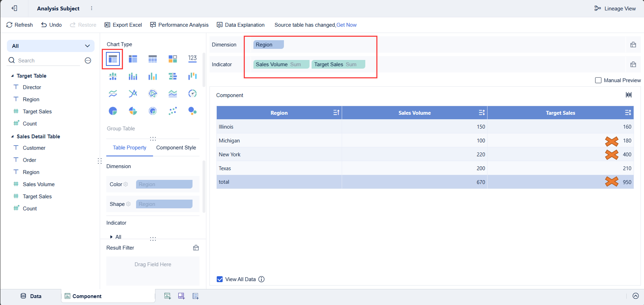
Task: Click the Get Now link
Action: coord(346,25)
